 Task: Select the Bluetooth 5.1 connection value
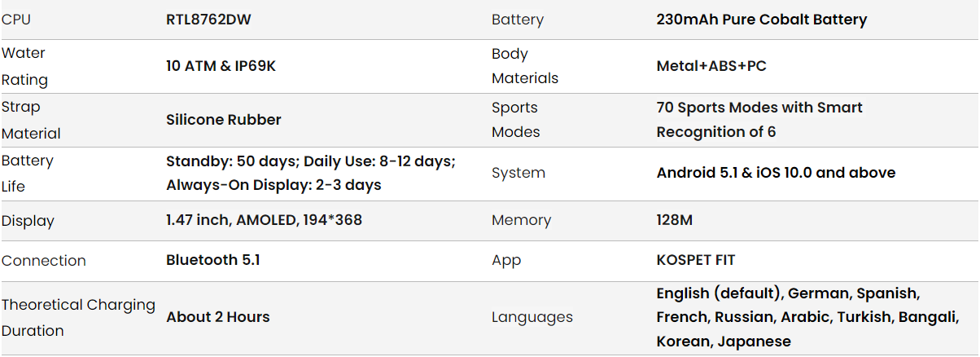[212, 261]
